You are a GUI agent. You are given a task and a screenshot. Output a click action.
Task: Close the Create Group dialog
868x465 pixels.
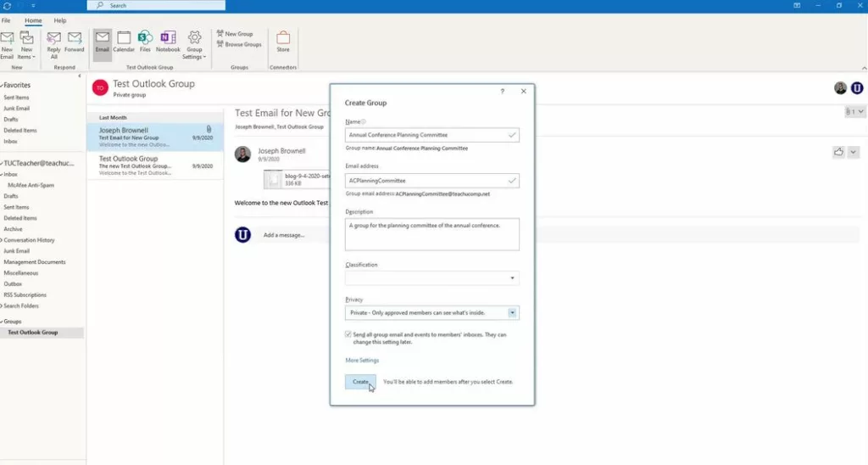(524, 92)
